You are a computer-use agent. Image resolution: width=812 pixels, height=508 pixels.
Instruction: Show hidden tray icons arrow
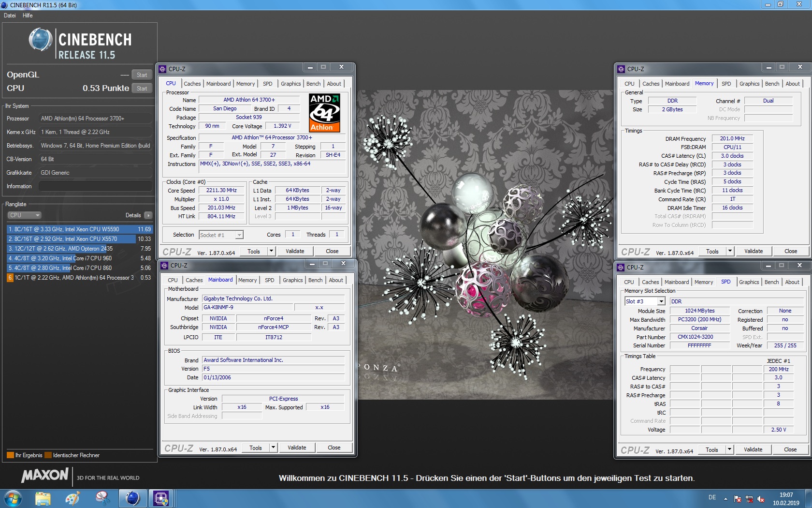(725, 499)
